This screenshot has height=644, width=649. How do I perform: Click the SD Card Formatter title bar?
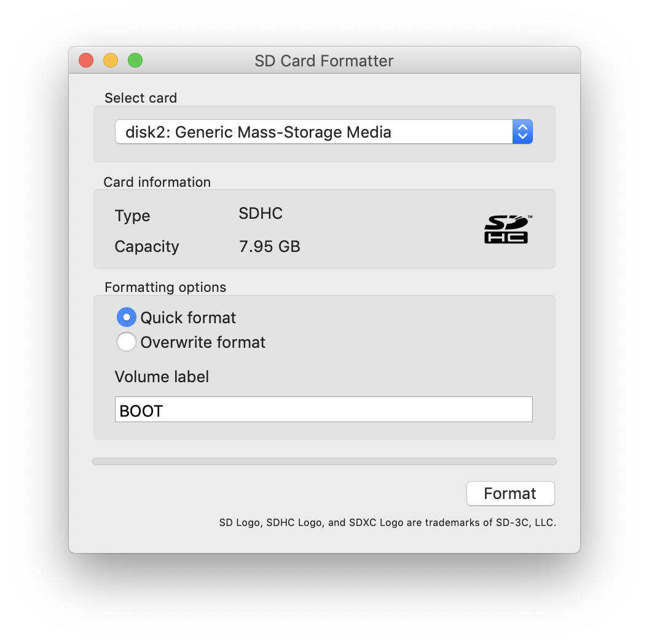click(324, 61)
